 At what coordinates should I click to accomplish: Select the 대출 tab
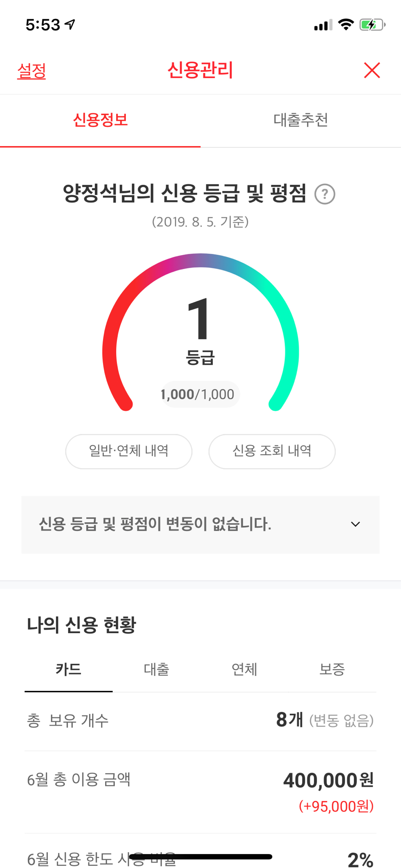(x=156, y=670)
